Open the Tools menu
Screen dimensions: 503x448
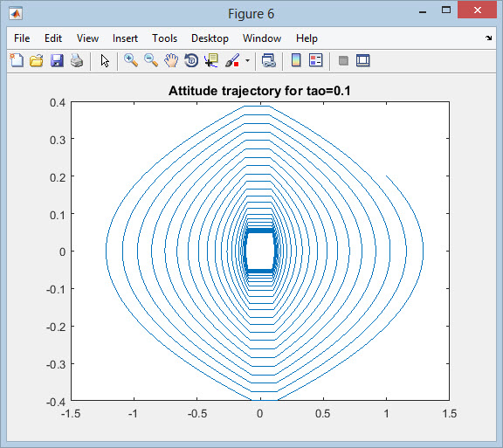[x=164, y=38]
